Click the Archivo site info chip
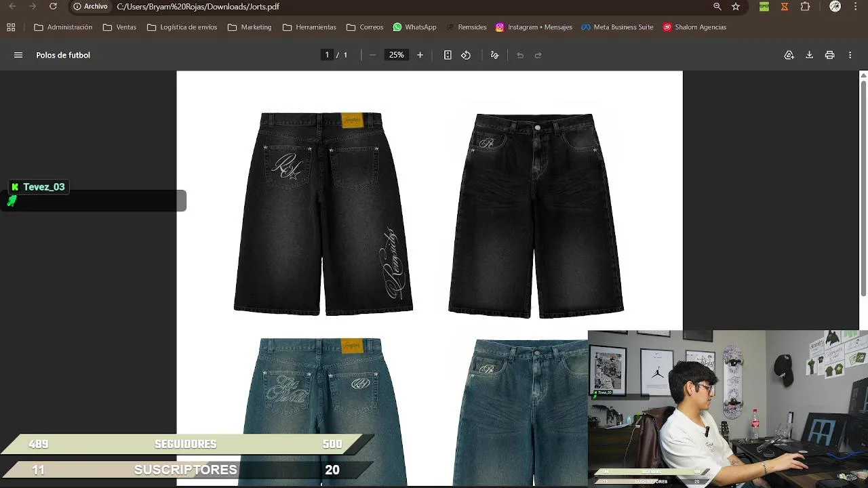This screenshot has height=488, width=868. tap(91, 6)
